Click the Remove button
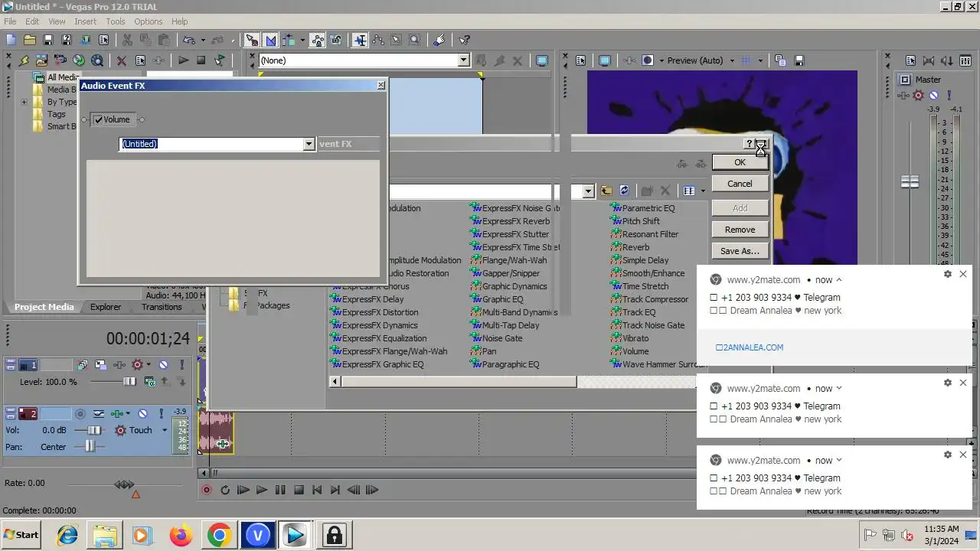Screen dimensions: 980x551 [740, 230]
